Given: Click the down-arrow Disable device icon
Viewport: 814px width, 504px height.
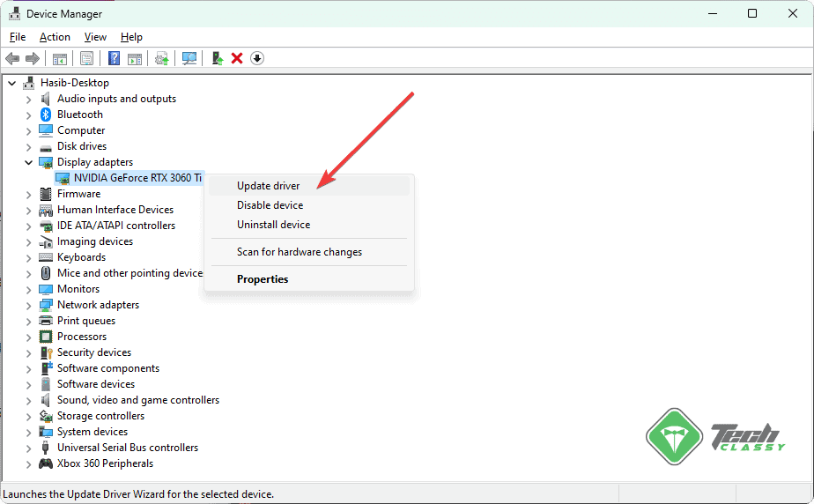Looking at the screenshot, I should click(257, 58).
